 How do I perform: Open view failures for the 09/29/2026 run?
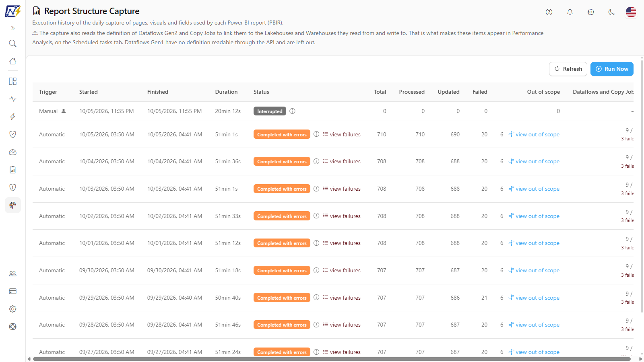point(342,298)
